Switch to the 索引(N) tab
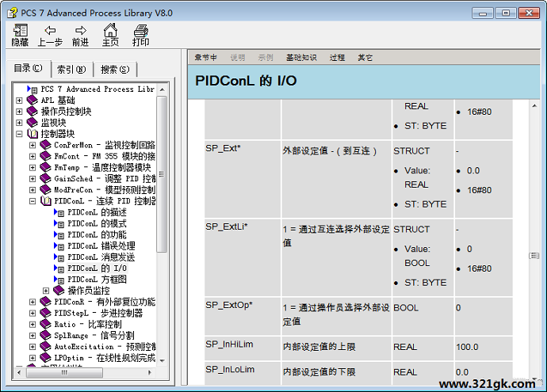This screenshot has width=547, height=392. tap(71, 70)
